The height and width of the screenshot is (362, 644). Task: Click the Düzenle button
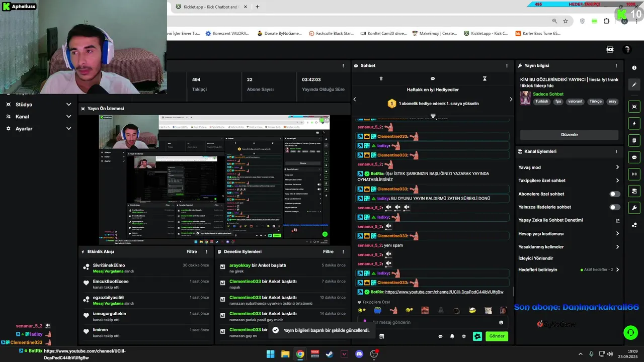(569, 135)
